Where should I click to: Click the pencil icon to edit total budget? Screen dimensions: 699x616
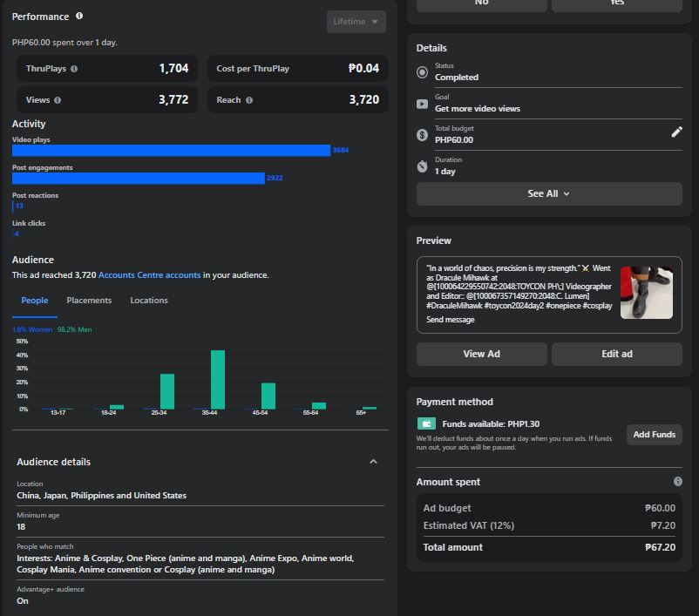(x=676, y=132)
